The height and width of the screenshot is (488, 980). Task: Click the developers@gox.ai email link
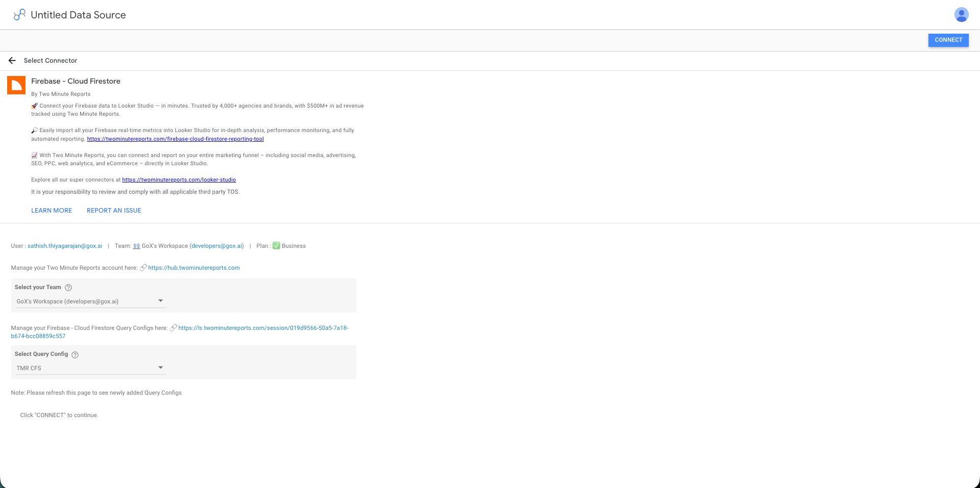click(217, 246)
